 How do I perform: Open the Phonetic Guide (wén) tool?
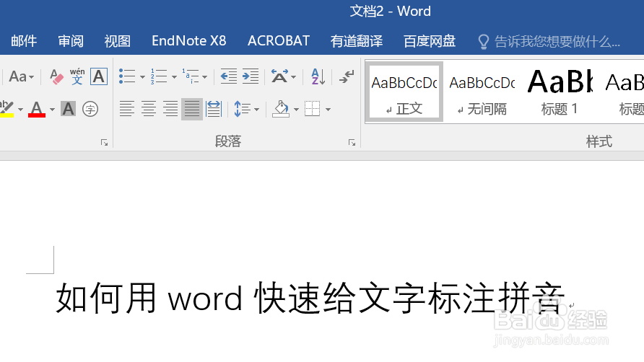coord(77,76)
